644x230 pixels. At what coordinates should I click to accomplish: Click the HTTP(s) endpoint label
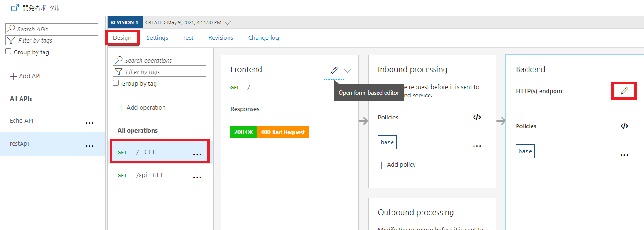click(x=540, y=91)
